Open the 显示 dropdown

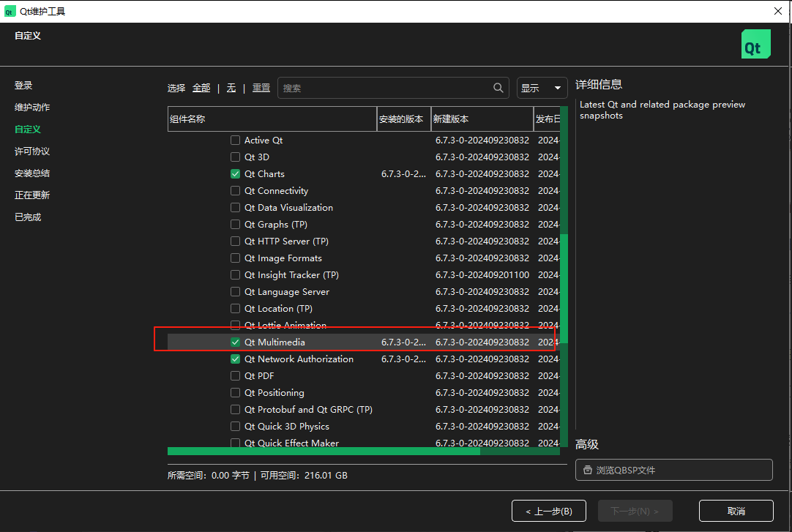(x=542, y=88)
